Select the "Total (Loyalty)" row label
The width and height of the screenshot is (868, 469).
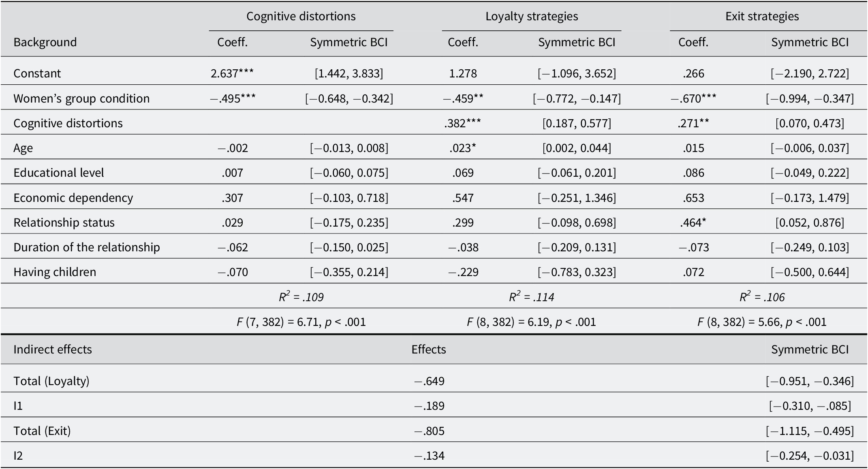[x=51, y=381]
